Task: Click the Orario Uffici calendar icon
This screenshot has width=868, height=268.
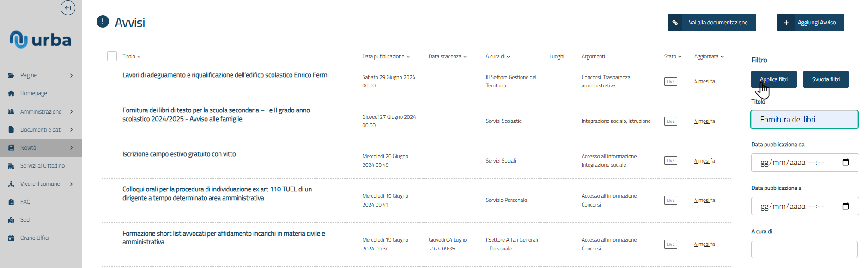Action: tap(11, 238)
